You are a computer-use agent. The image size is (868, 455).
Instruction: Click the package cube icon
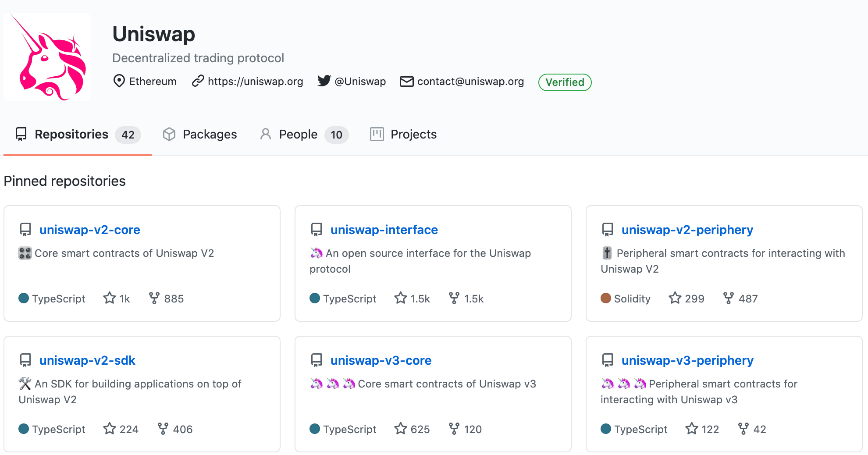click(x=169, y=134)
